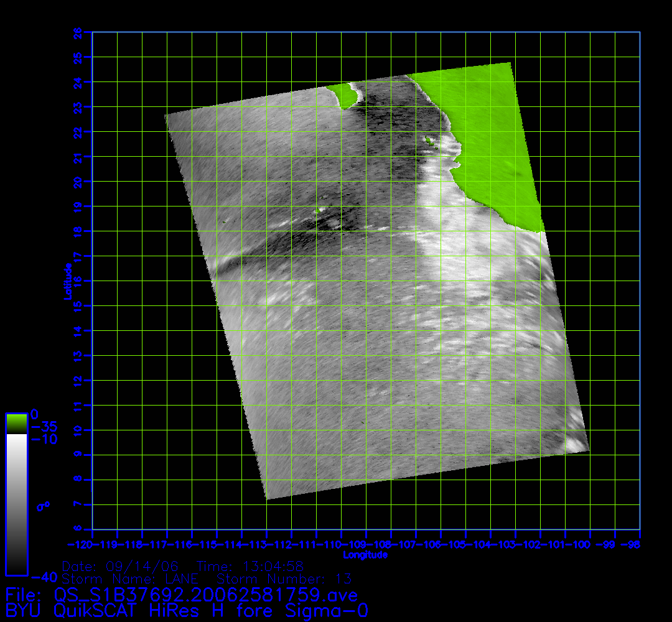Click the Longitude axis label

tap(365, 555)
